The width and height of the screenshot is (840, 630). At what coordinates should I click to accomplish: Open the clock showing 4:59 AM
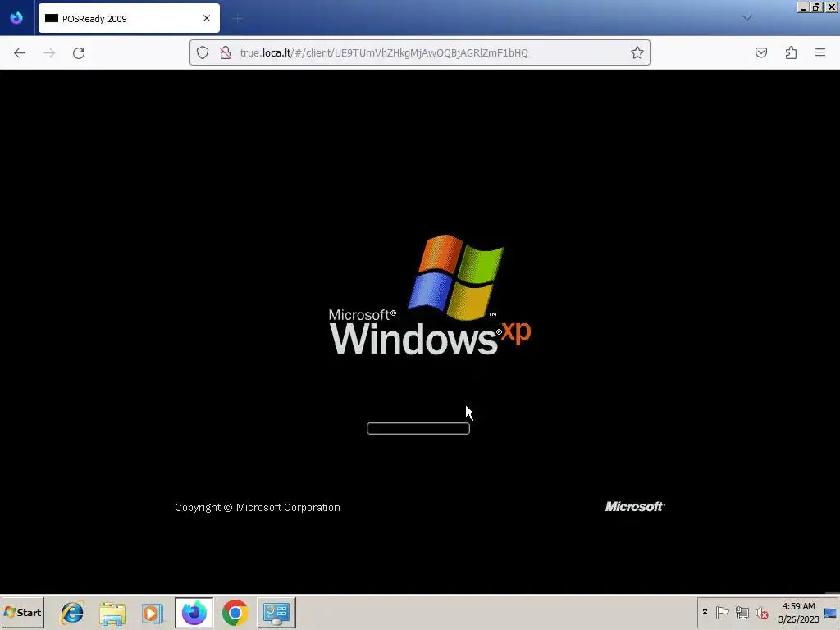(x=798, y=612)
